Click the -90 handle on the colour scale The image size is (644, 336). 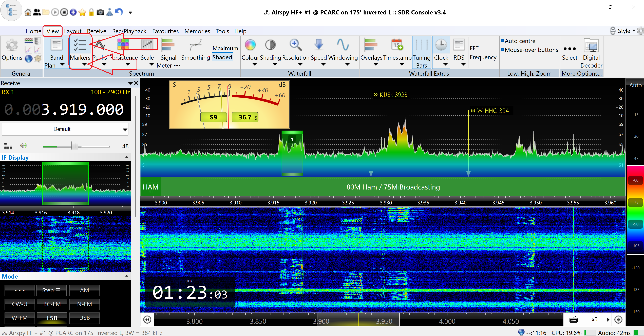(635, 224)
